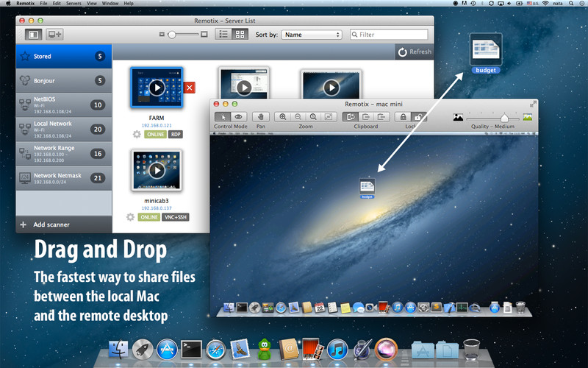This screenshot has width=588, height=368.
Task: Click the small thumbnail size icon
Action: pyautogui.click(x=162, y=35)
